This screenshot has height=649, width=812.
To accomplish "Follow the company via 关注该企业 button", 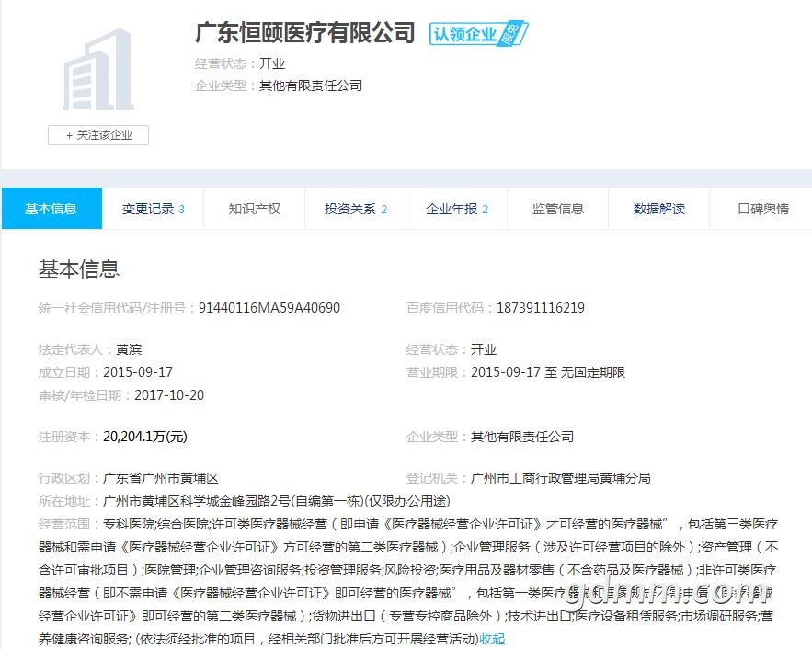I will (98, 135).
